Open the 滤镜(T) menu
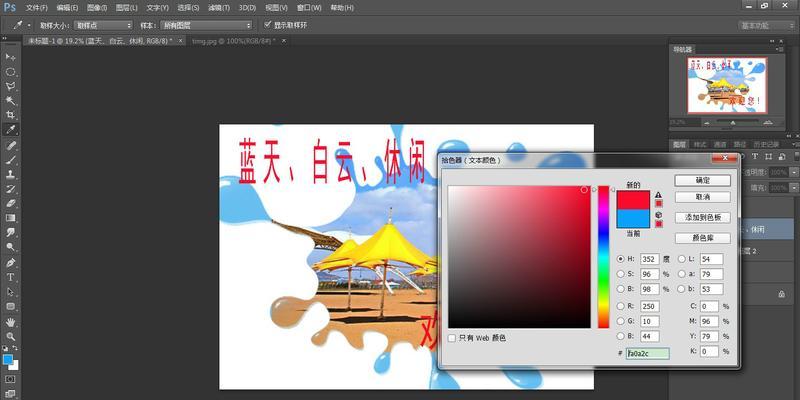This screenshot has height=400, width=800. click(218, 8)
